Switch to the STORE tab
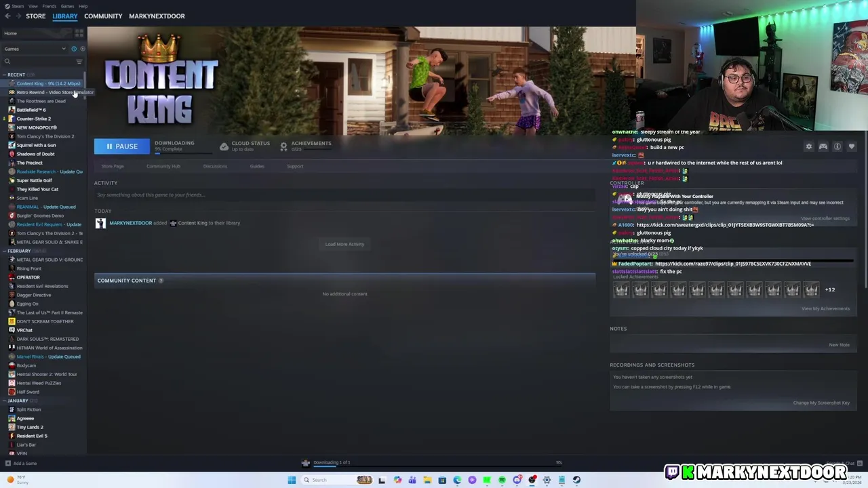Image resolution: width=868 pixels, height=488 pixels. tap(35, 16)
